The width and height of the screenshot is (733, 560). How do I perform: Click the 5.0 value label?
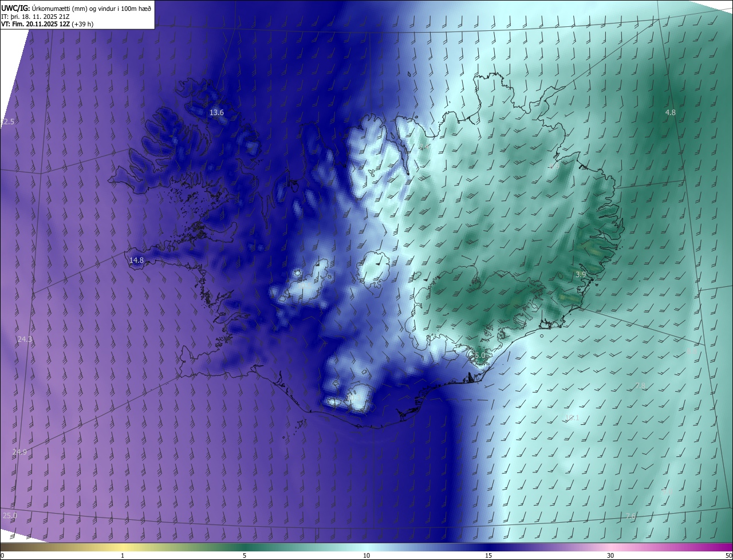pos(480,356)
